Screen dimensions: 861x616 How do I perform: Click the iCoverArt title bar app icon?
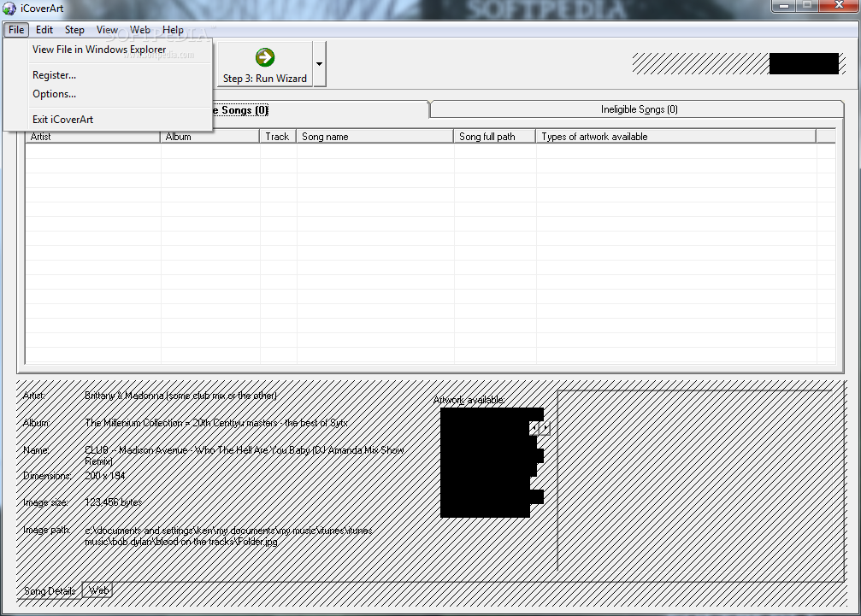tap(9, 9)
